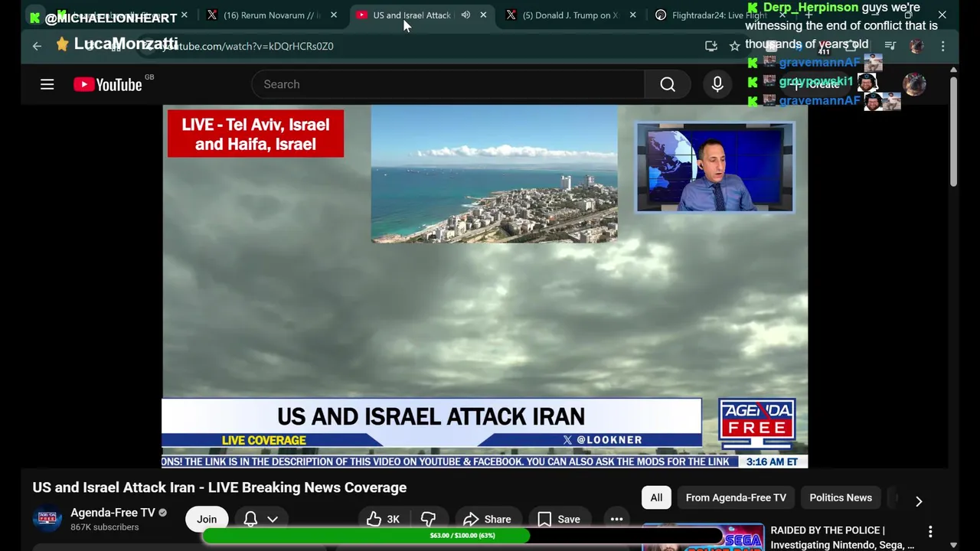Click the install app icon in address bar
This screenshot has height=551, width=980.
click(711, 46)
